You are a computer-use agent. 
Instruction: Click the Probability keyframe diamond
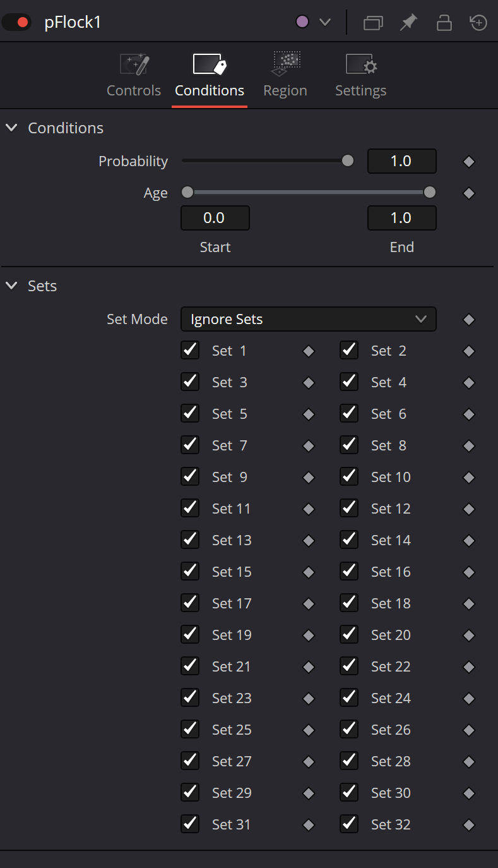point(468,162)
